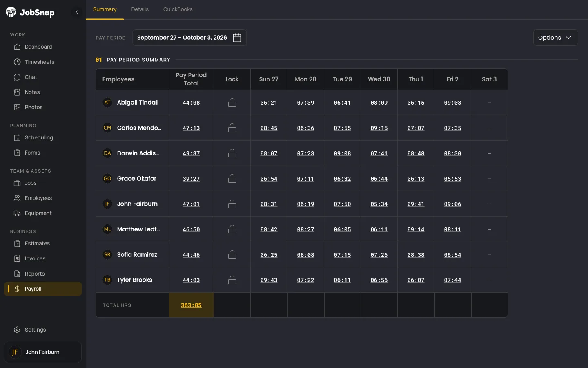
Task: Click Carlos Mendoza's Wed 30 entry 09:15
Action: click(x=379, y=128)
